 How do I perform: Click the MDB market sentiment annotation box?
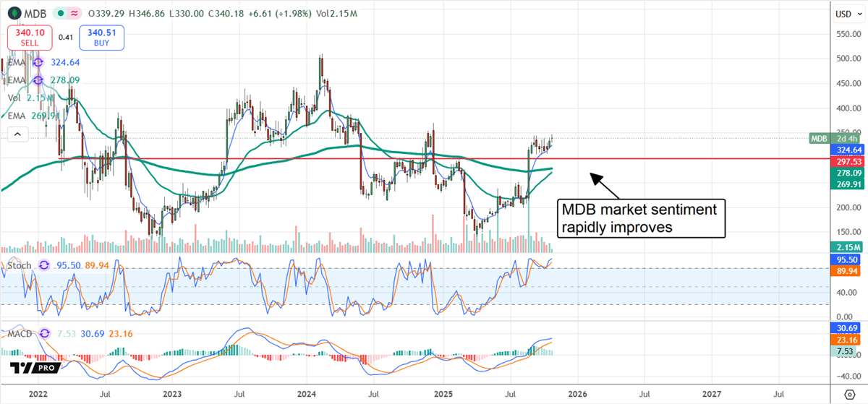tap(641, 218)
